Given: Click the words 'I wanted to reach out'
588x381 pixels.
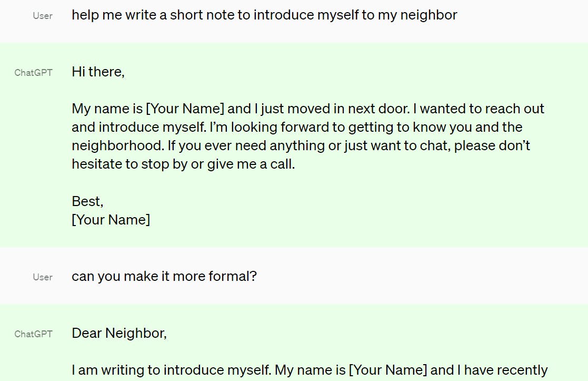Looking at the screenshot, I should point(479,109).
